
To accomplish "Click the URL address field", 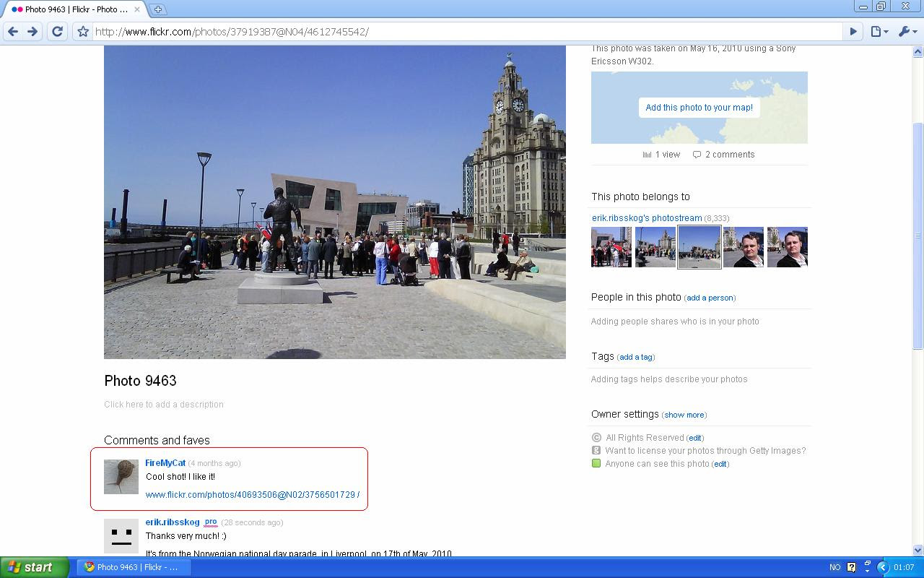I will (468, 32).
